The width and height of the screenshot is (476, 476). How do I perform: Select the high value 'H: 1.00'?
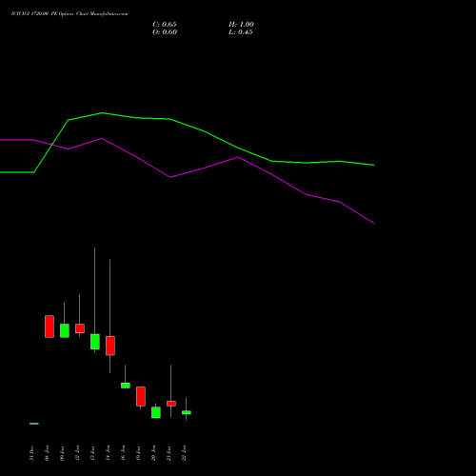point(241,25)
